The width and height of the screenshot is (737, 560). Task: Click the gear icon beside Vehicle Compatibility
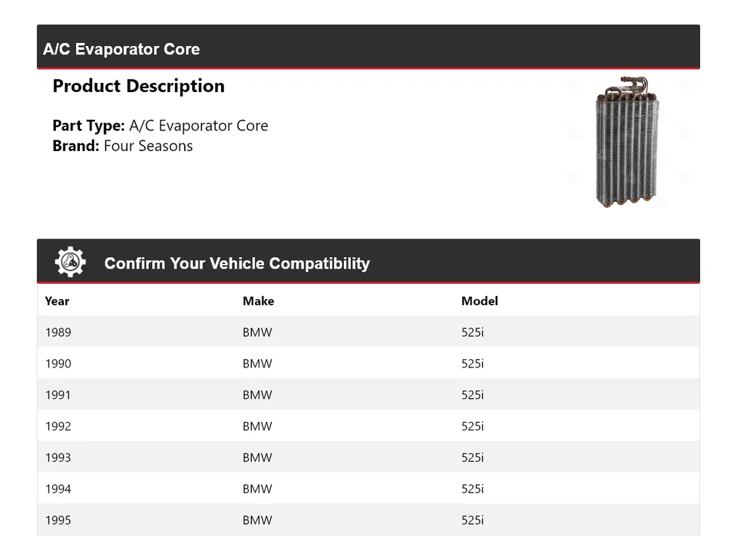pyautogui.click(x=71, y=262)
